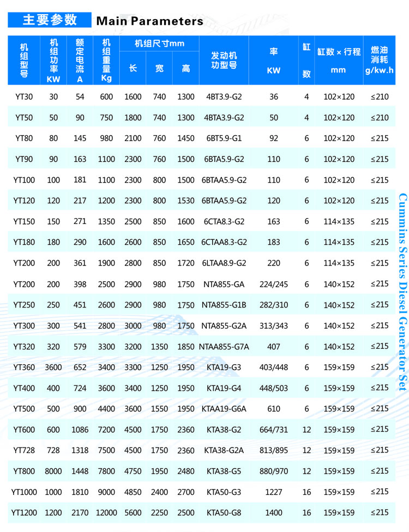Click the 主要参数 blue title banner
This screenshot has width=409, height=532.
(50, 20)
